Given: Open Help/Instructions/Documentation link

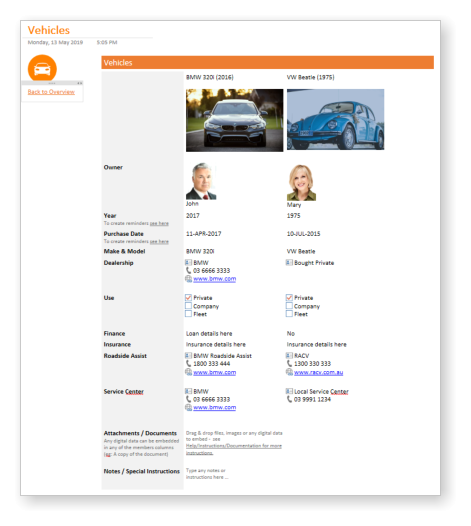Looking at the screenshot, I should [234, 449].
